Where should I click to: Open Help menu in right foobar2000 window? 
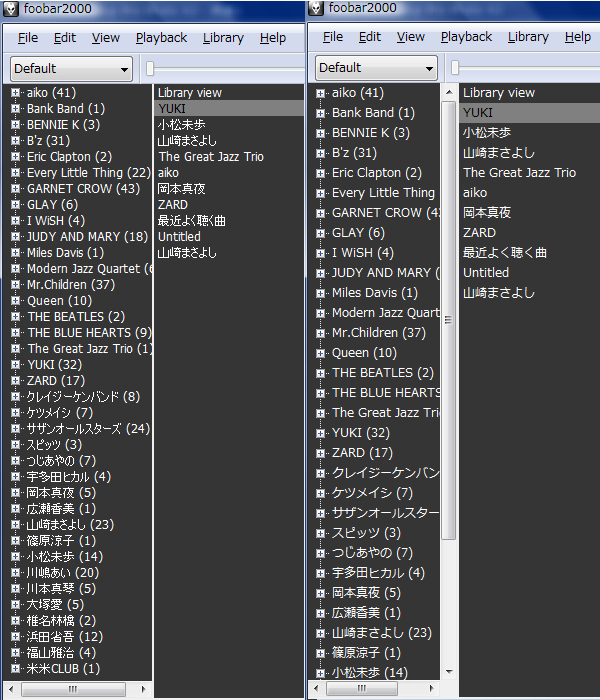coord(578,37)
